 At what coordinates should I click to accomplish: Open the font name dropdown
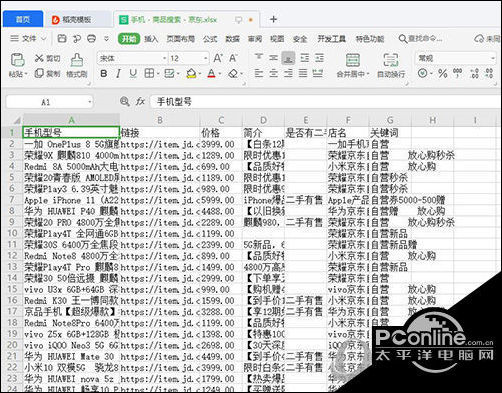tap(164, 59)
